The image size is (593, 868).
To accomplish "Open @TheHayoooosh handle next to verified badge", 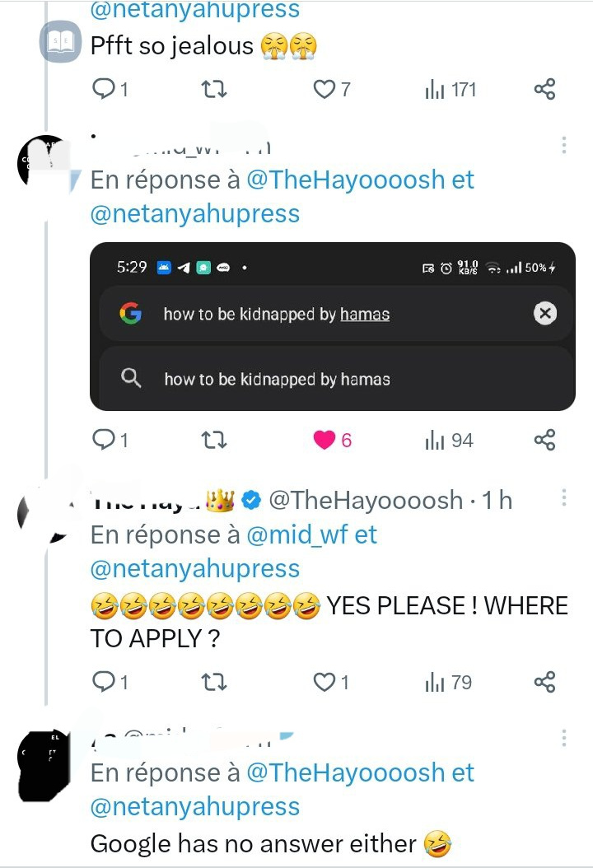I will 366,500.
